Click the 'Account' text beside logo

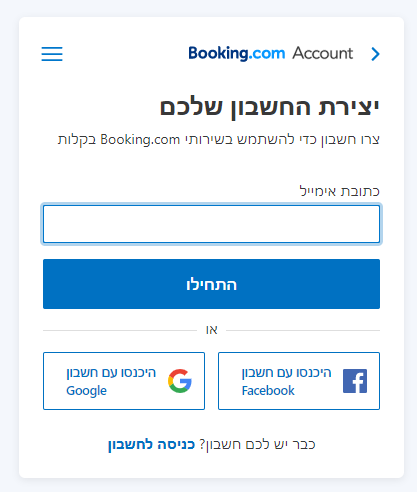coord(323,53)
